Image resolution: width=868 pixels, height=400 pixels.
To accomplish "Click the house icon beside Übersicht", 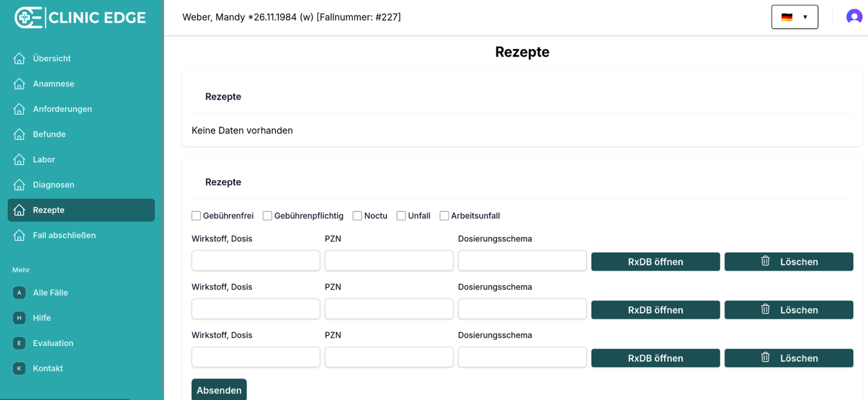I will point(19,59).
